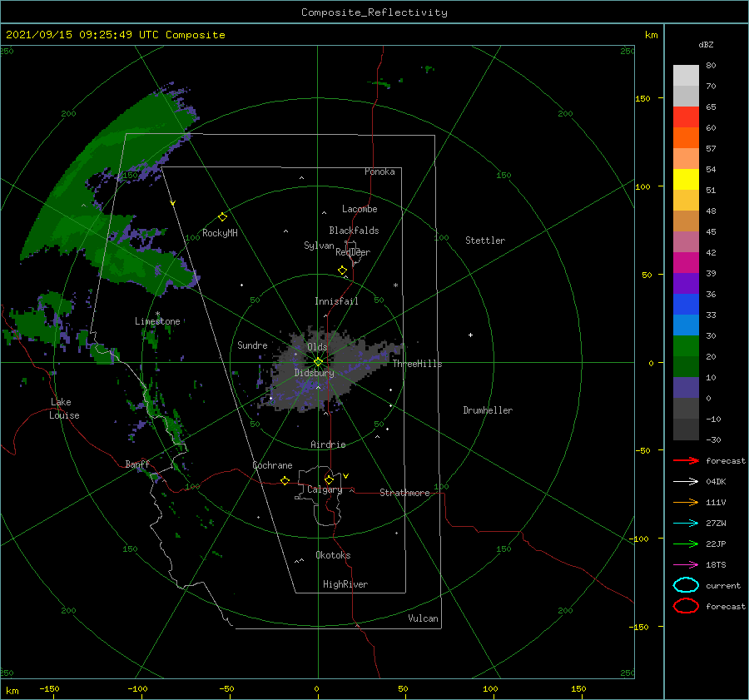Pick the bright green 20-30 dBZ swatch
749x700 pixels.
tap(686, 346)
